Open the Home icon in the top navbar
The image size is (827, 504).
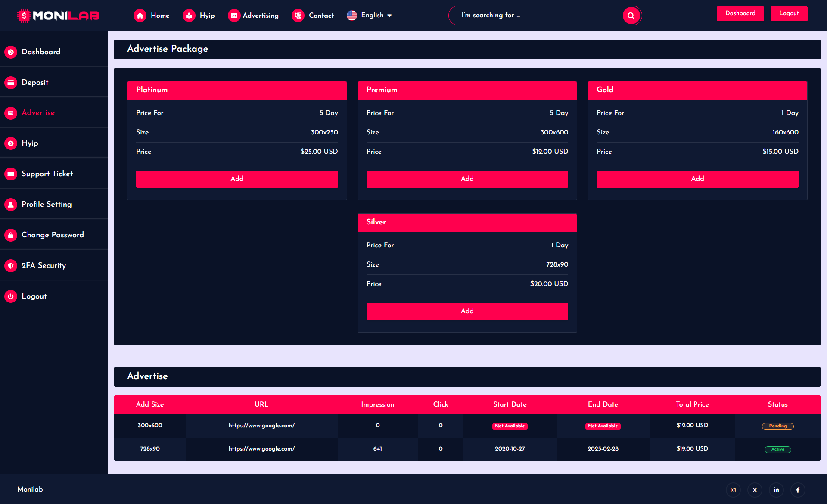pyautogui.click(x=140, y=15)
